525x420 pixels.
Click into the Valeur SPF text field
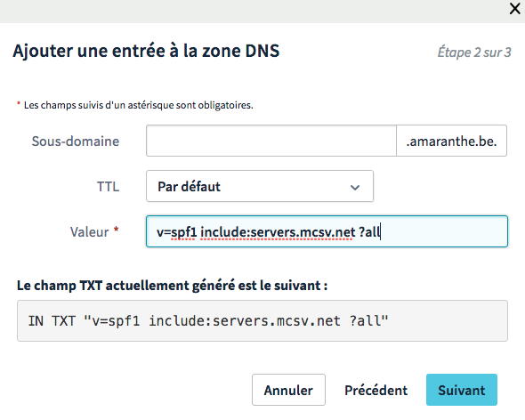click(327, 231)
